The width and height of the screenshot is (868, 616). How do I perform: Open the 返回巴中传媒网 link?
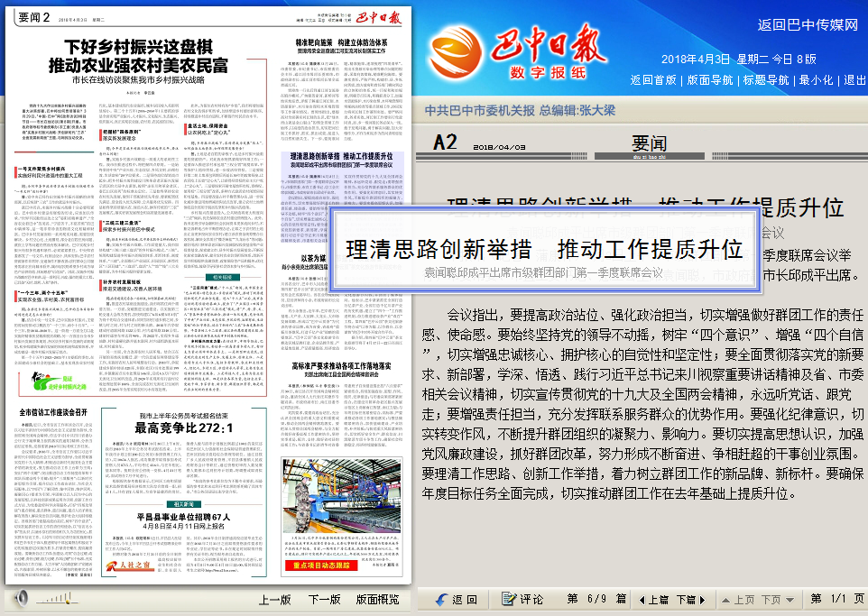click(x=808, y=25)
